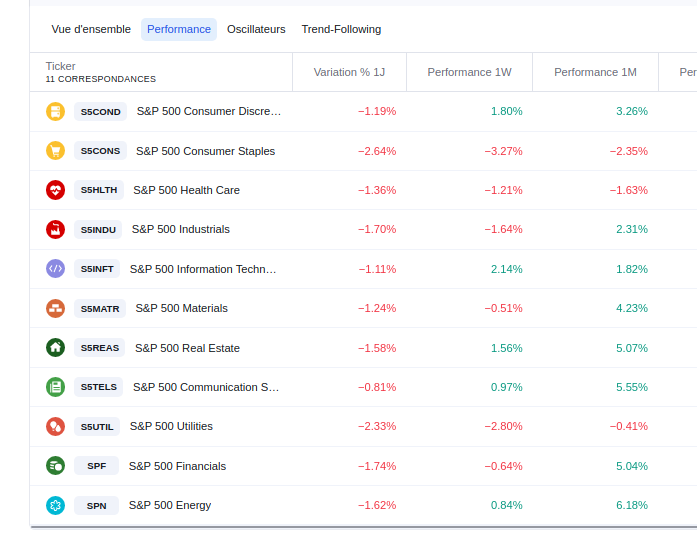Screen dimensions: 697x557
Task: Click the Industrials factory icon
Action: pos(55,229)
